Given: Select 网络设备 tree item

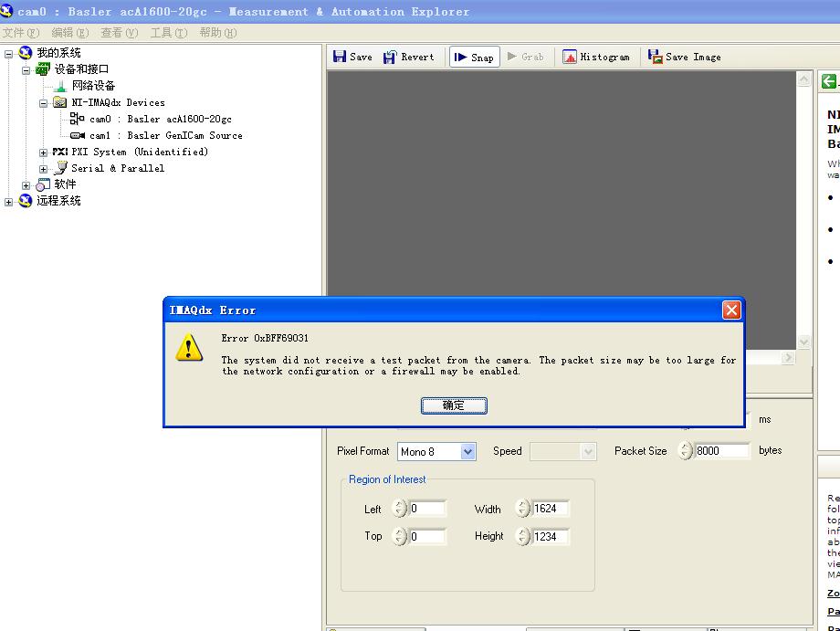Looking at the screenshot, I should [x=94, y=86].
